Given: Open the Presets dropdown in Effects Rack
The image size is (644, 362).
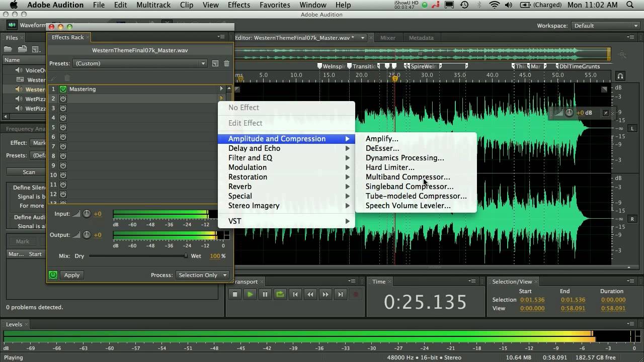Looking at the screenshot, I should (140, 63).
